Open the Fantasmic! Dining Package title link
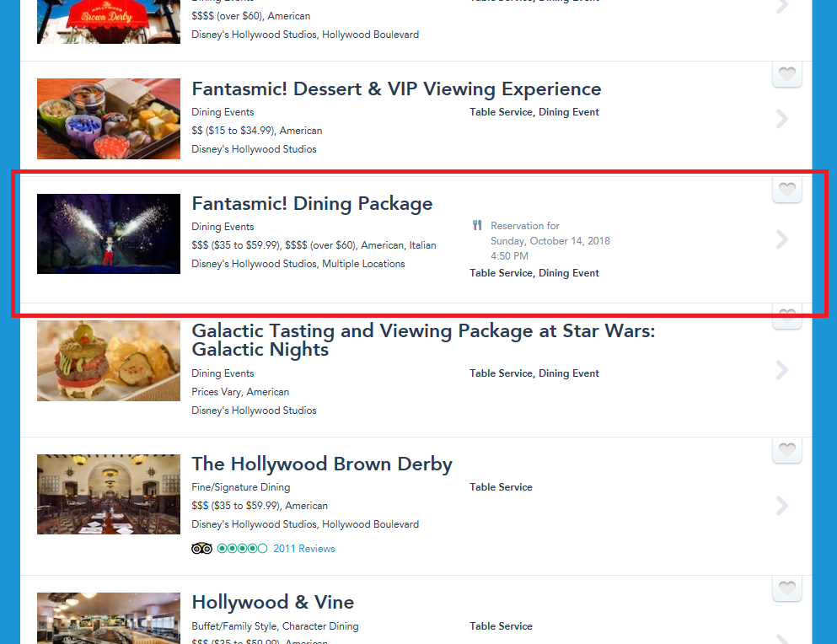Viewport: 837px width, 644px height. click(312, 204)
